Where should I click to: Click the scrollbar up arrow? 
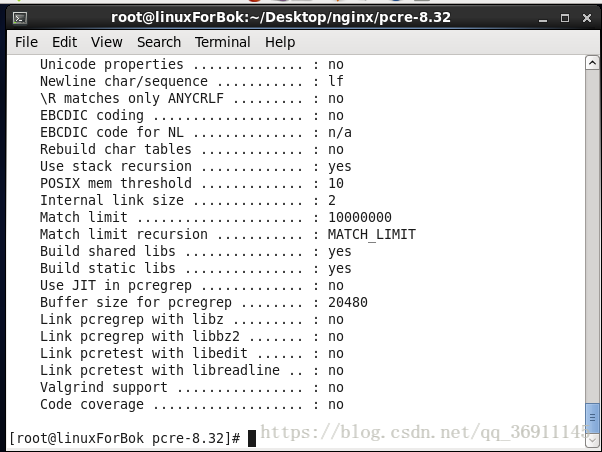592,62
